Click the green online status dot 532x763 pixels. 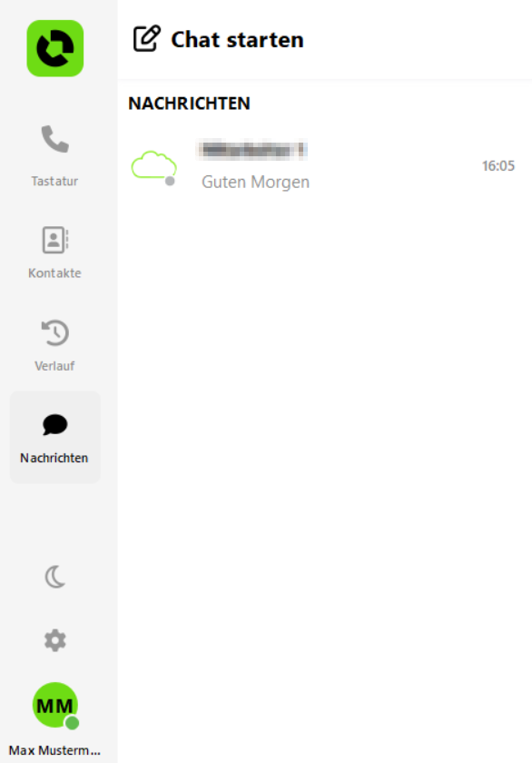pyautogui.click(x=72, y=723)
